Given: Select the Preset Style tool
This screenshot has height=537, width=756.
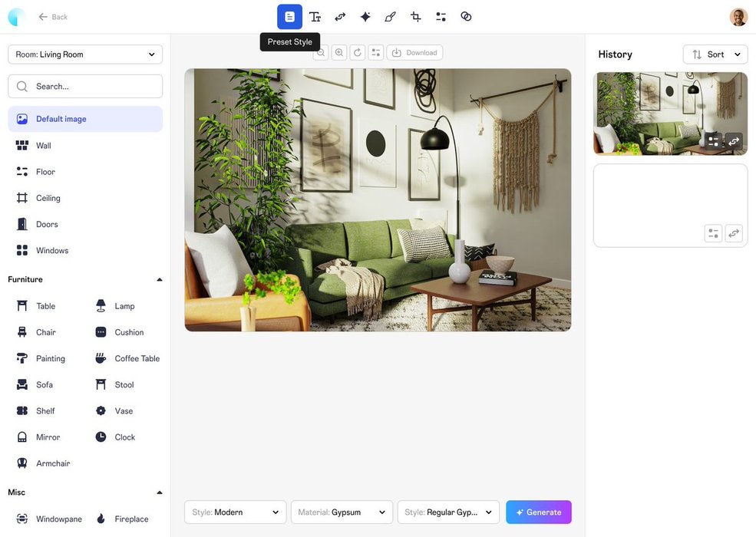Looking at the screenshot, I should click(x=289, y=17).
